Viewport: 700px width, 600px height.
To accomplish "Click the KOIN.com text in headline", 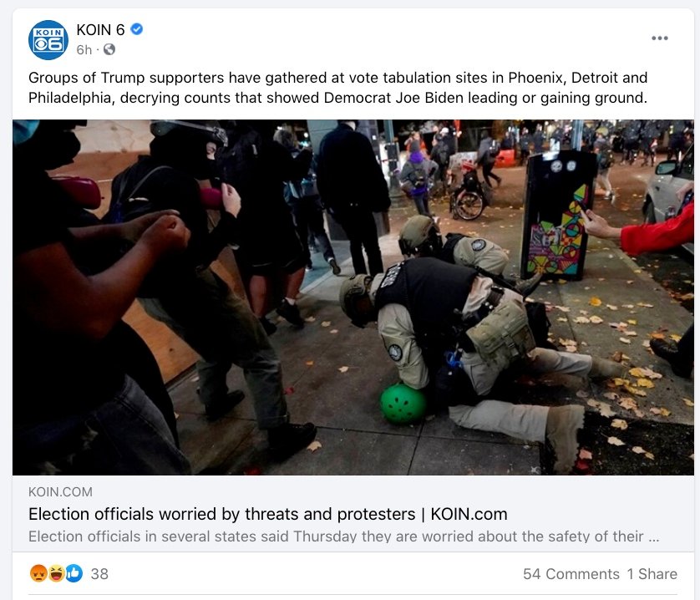I will click(469, 514).
